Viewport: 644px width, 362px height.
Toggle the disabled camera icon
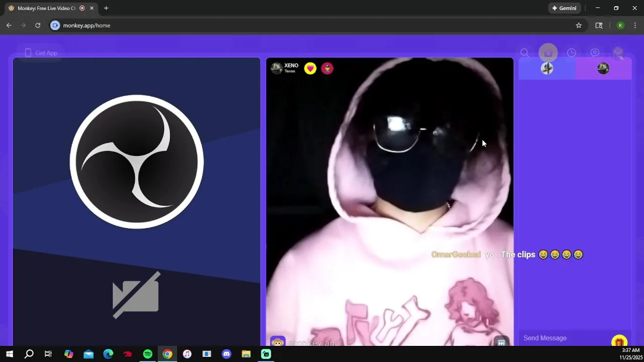coord(136,295)
